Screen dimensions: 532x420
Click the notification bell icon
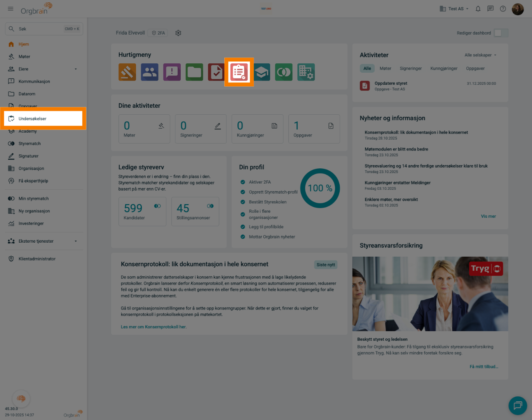(478, 9)
